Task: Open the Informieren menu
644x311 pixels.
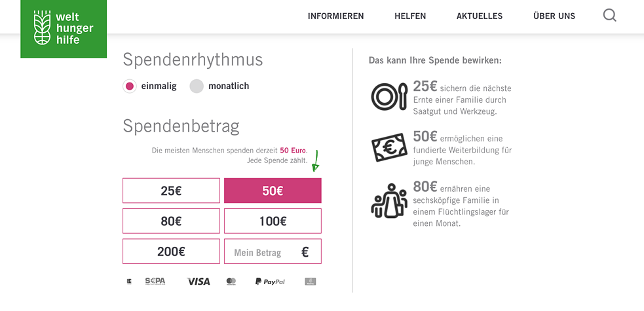Action: 335,16
